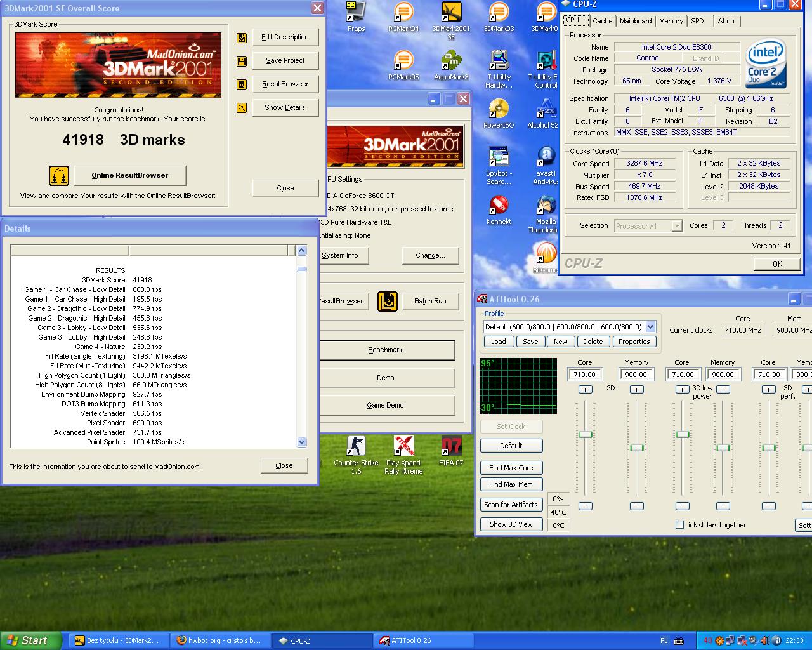Image resolution: width=812 pixels, height=650 pixels.
Task: Click minus button below 2D Memory slider
Action: (637, 506)
